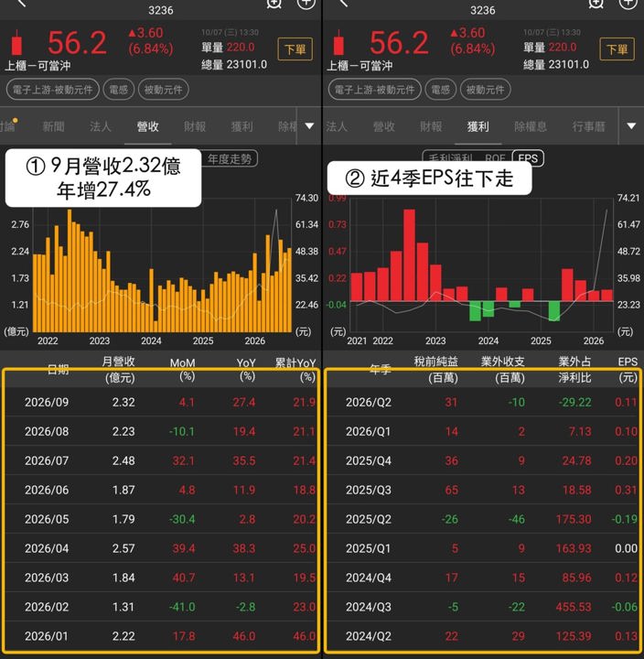The height and width of the screenshot is (659, 644).
Task: Open the search magnifier icon in the left panel
Action: 274,4
